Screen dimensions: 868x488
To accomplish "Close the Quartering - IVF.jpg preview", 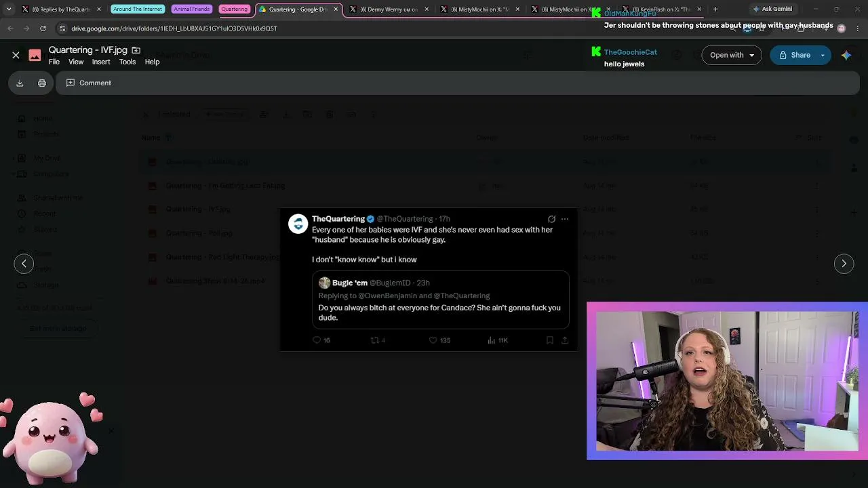I will pyautogui.click(x=16, y=55).
